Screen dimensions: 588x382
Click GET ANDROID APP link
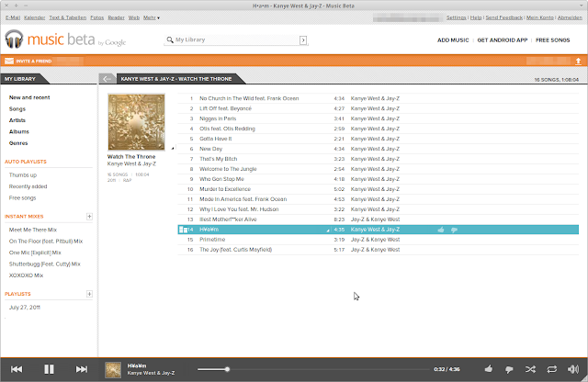point(503,40)
